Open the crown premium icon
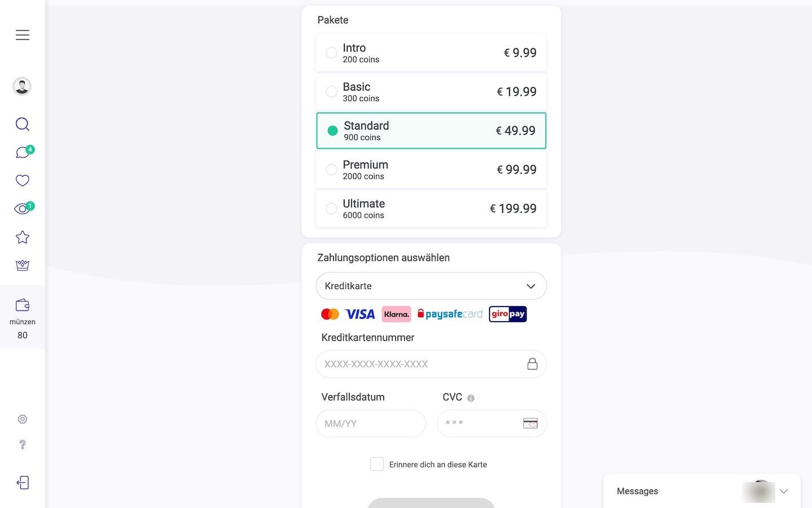The height and width of the screenshot is (508, 812). pyautogui.click(x=23, y=265)
